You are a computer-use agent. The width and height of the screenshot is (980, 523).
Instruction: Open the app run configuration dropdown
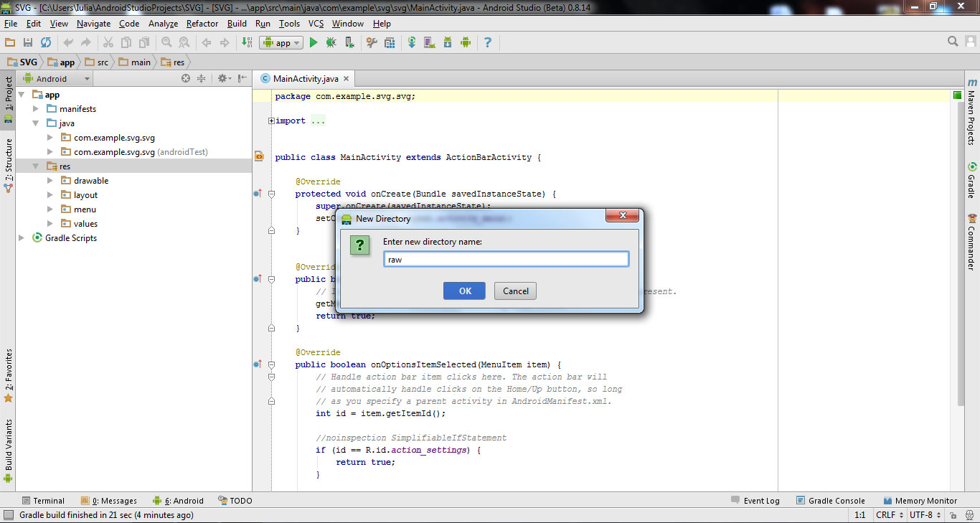[281, 43]
